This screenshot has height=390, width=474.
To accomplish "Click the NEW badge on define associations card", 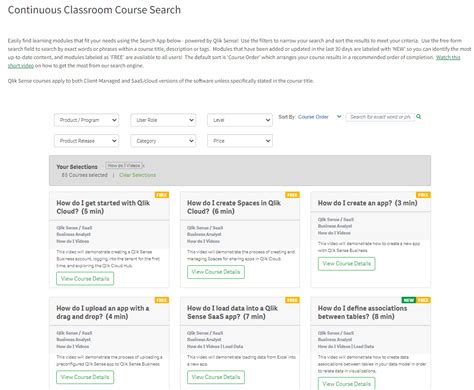I will (x=409, y=300).
